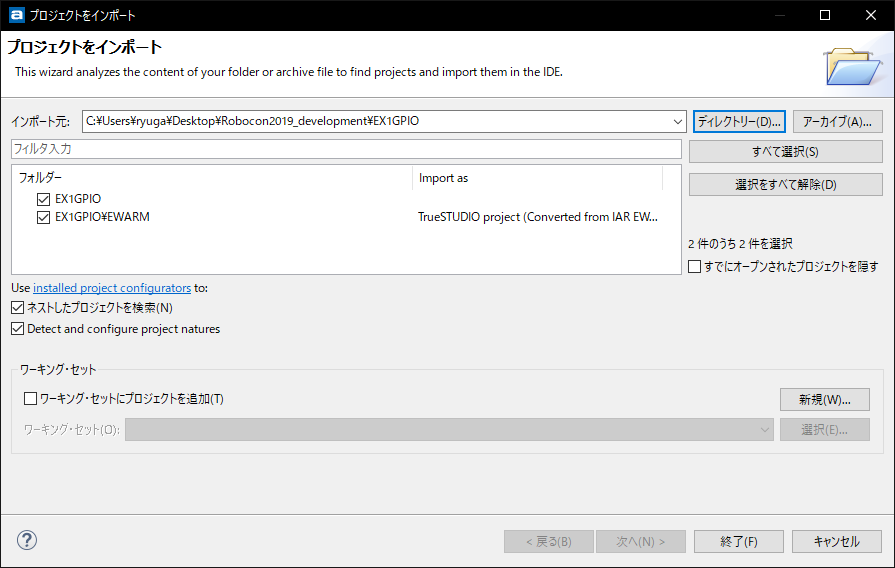This screenshot has height=568, width=895.
Task: Select the EX1GPIO row label
Action: (x=78, y=199)
